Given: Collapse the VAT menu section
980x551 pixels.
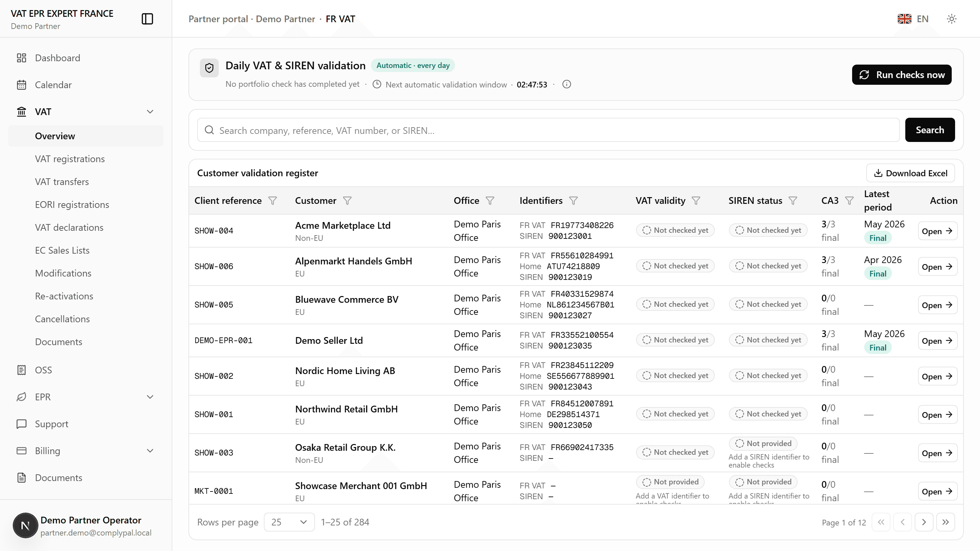Looking at the screenshot, I should tap(150, 112).
